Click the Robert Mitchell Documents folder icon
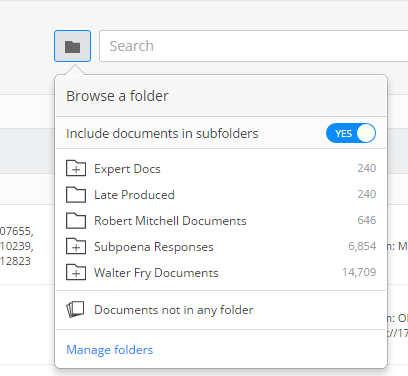 click(x=76, y=220)
